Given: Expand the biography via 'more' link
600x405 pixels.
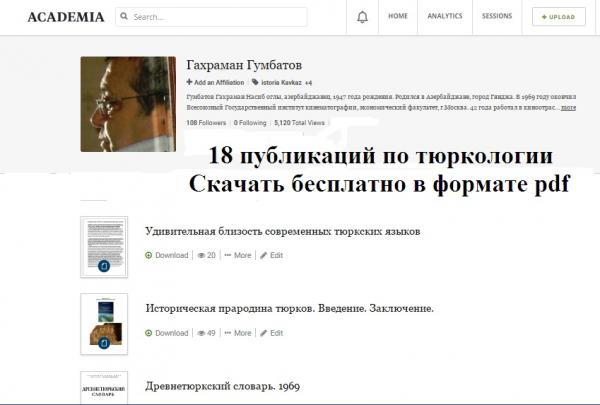Looking at the screenshot, I should [x=568, y=106].
